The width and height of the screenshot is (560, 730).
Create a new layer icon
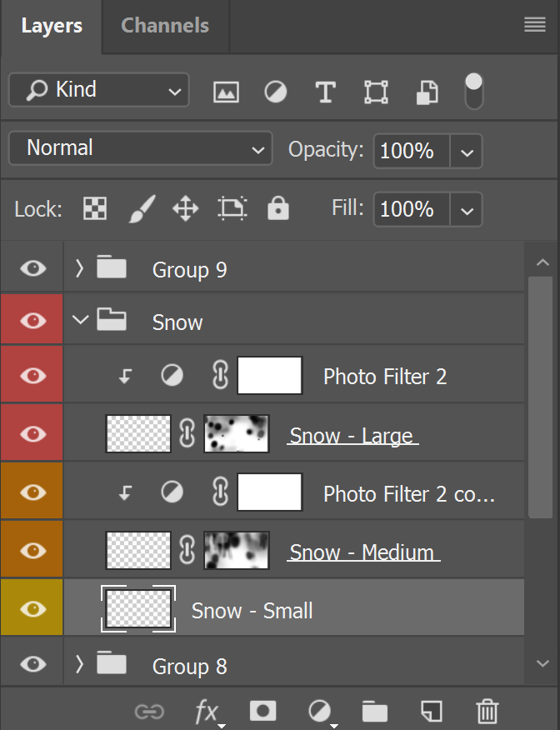coord(432,712)
